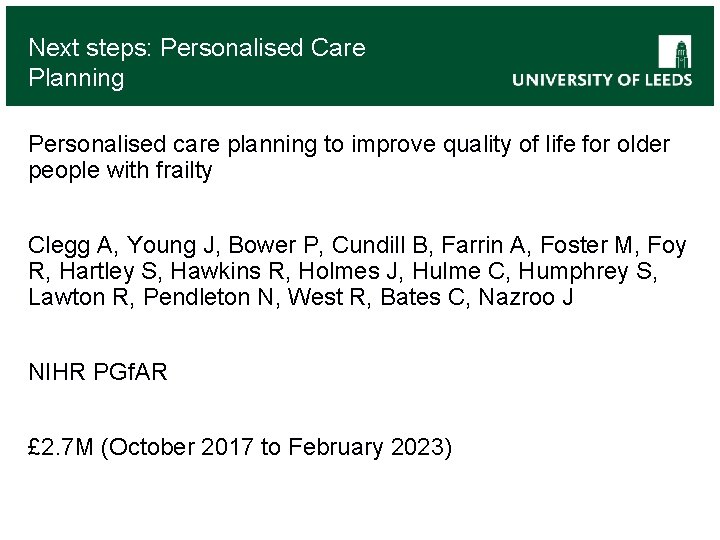720x540 pixels.
Task: Click the "NIHR PGfAR" funder text
Action: pyautogui.click(x=98, y=373)
